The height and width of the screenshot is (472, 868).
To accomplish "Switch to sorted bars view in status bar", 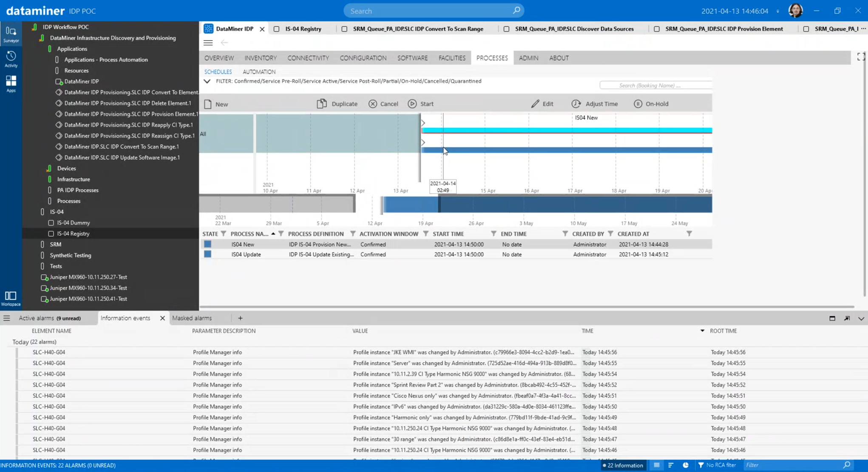I will [671, 465].
